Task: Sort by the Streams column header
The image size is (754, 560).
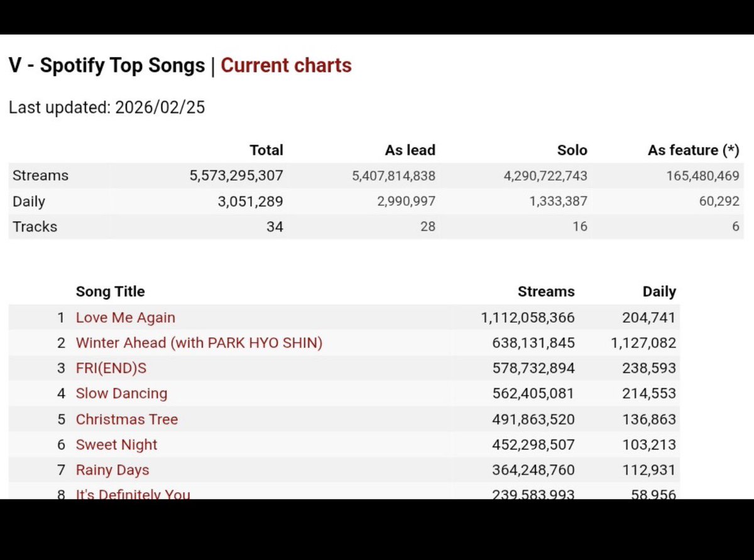Action: pyautogui.click(x=545, y=292)
